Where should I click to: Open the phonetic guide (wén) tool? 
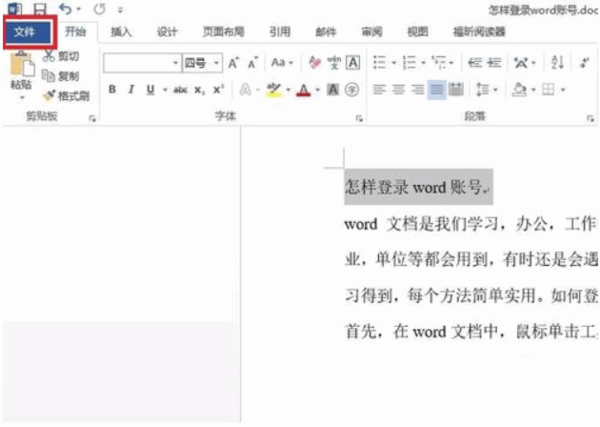334,62
